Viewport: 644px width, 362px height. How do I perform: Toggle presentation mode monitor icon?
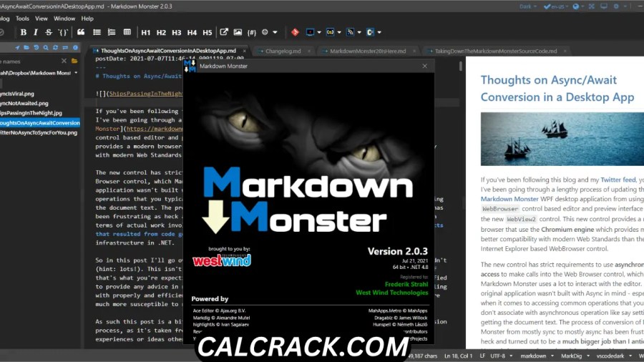pos(604,6)
